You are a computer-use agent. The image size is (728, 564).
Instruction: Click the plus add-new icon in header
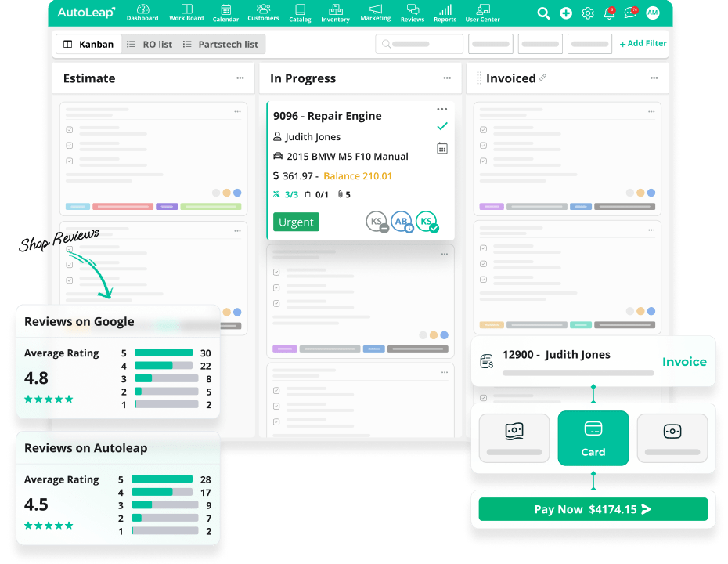pos(566,13)
